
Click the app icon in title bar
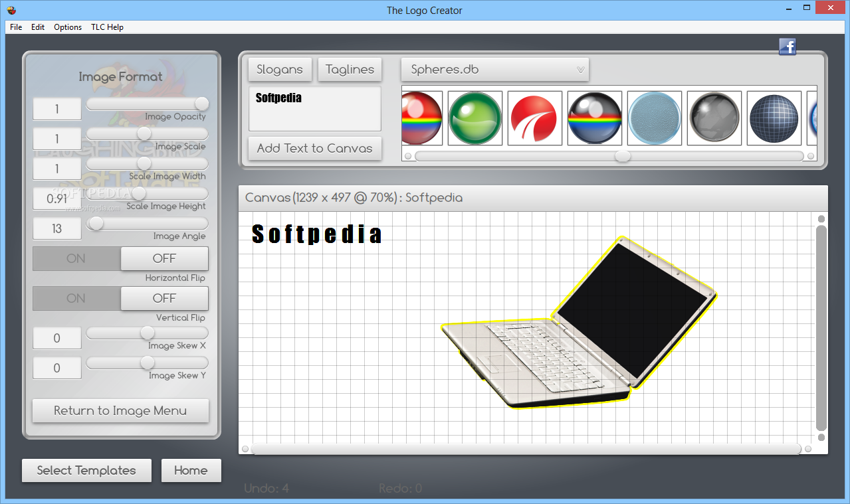coord(11,10)
